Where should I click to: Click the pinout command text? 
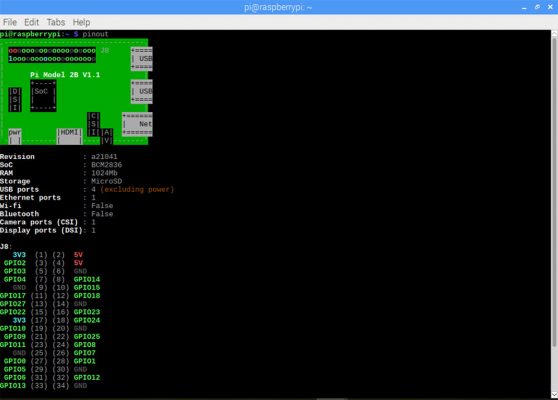[x=95, y=34]
